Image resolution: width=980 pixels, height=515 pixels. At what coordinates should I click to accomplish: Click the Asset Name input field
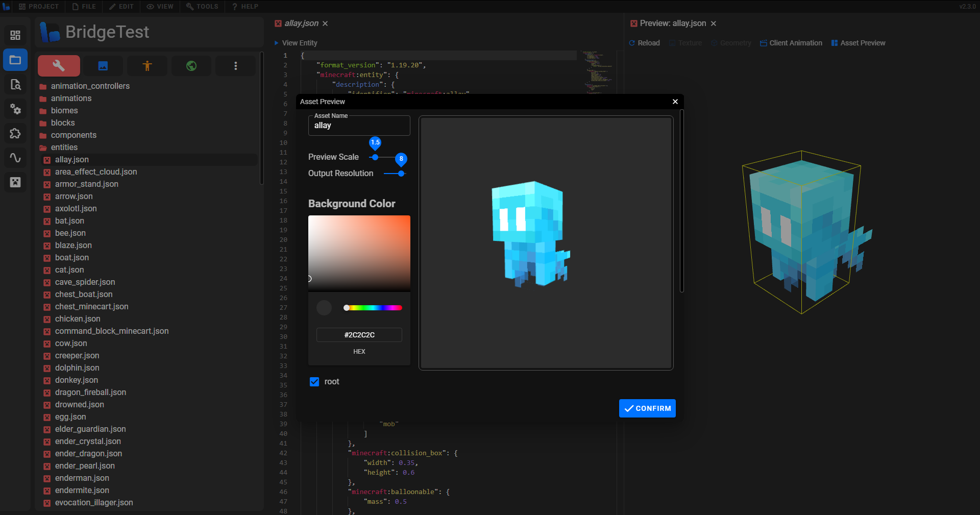(359, 126)
